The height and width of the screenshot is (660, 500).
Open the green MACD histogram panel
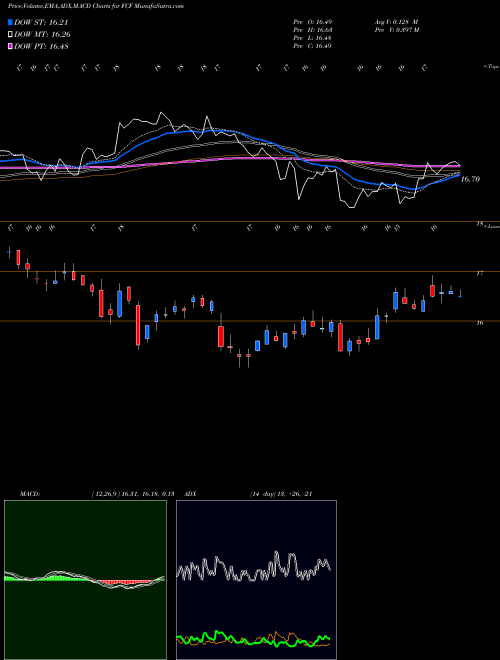[85, 580]
